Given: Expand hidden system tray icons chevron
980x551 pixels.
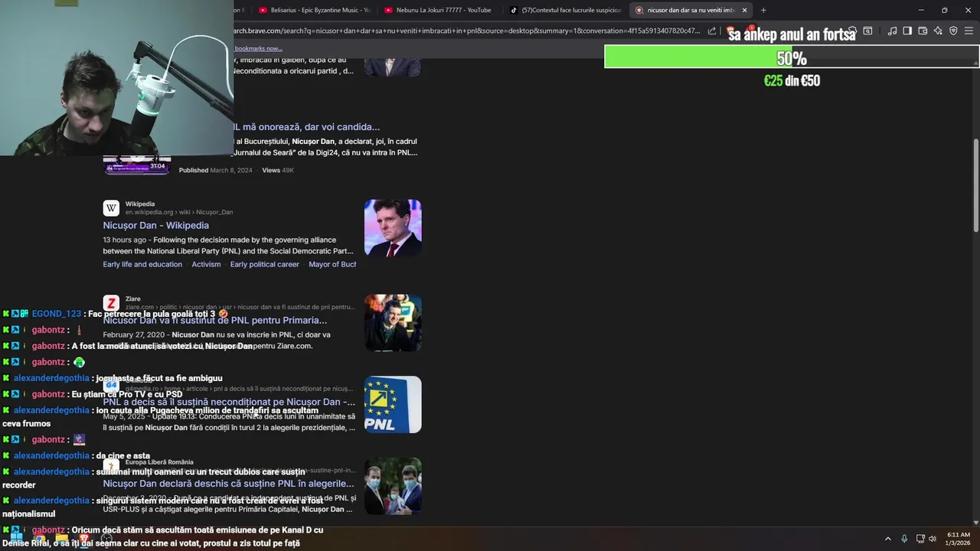Looking at the screenshot, I should coord(888,539).
